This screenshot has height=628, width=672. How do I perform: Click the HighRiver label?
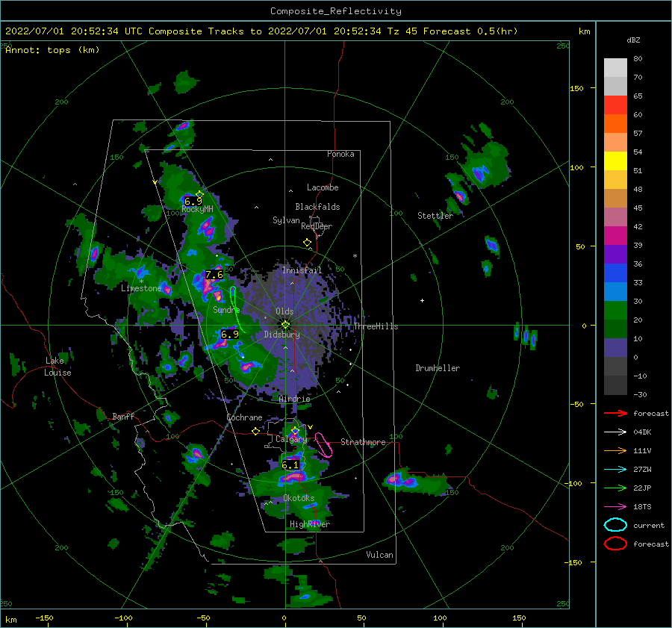click(310, 524)
